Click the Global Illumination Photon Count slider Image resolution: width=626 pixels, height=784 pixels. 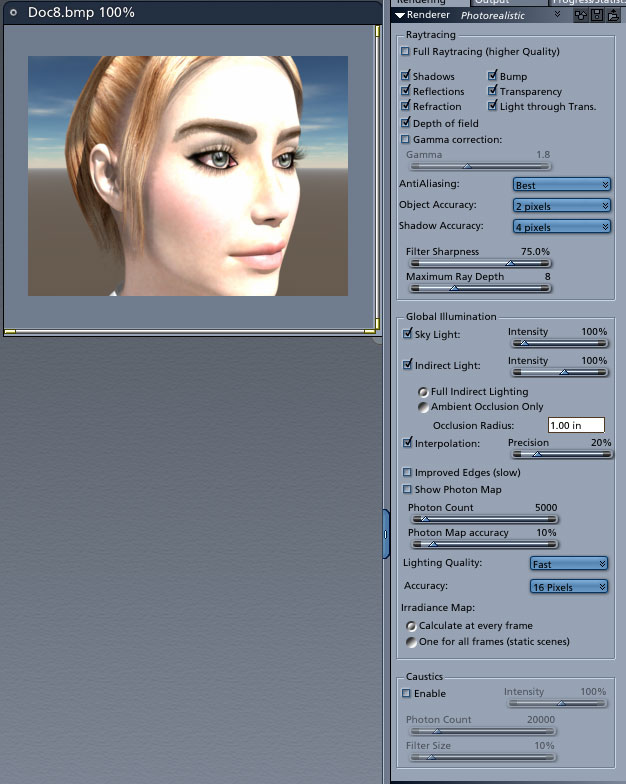coord(483,519)
